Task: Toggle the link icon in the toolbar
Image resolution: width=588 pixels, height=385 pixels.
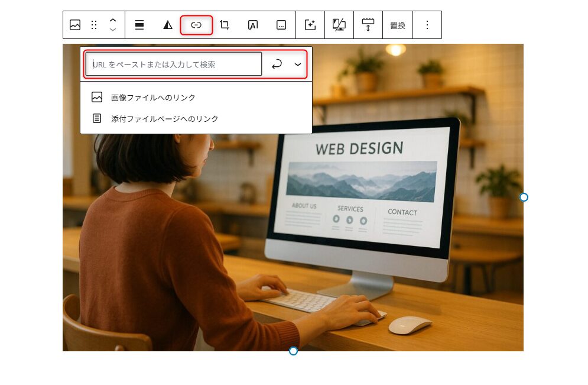Action: [x=196, y=25]
